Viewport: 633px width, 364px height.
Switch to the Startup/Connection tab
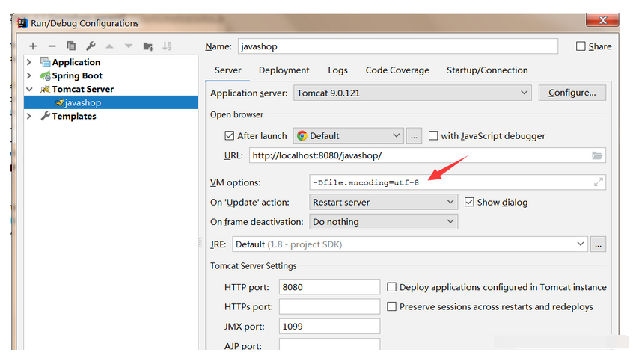487,70
